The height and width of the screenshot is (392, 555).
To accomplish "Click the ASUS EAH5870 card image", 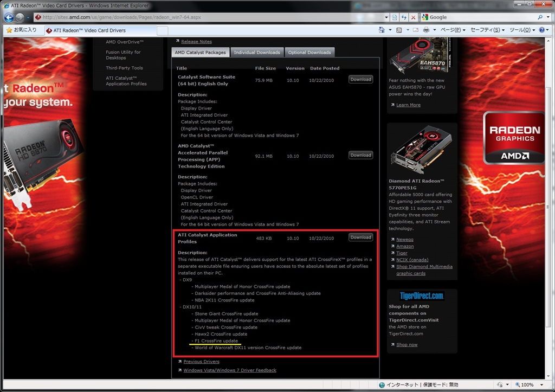I will pos(421,56).
